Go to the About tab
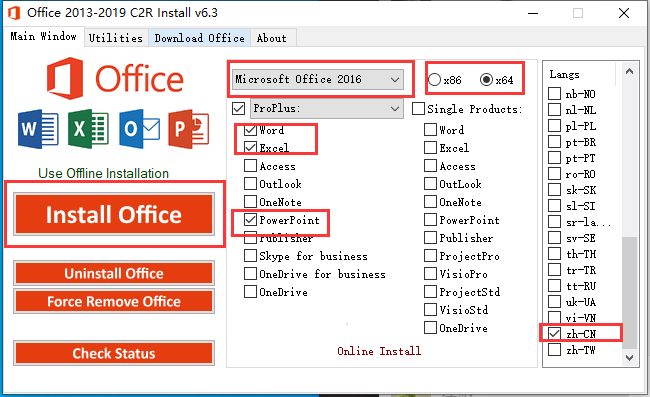The width and height of the screenshot is (650, 397). coord(272,38)
